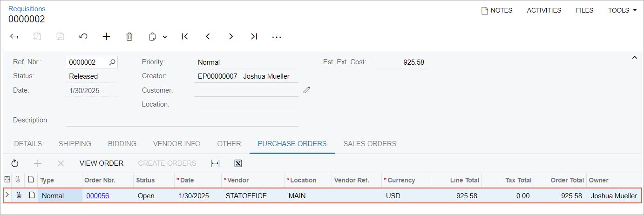Expand the purchase order row
The height and width of the screenshot is (215, 644).
[7, 195]
